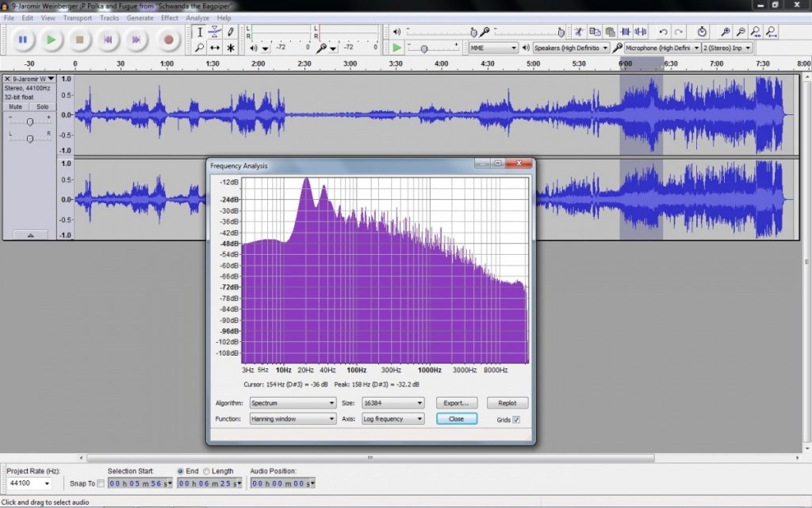Click the Audio Position time field
The image size is (812, 508).
pyautogui.click(x=282, y=483)
